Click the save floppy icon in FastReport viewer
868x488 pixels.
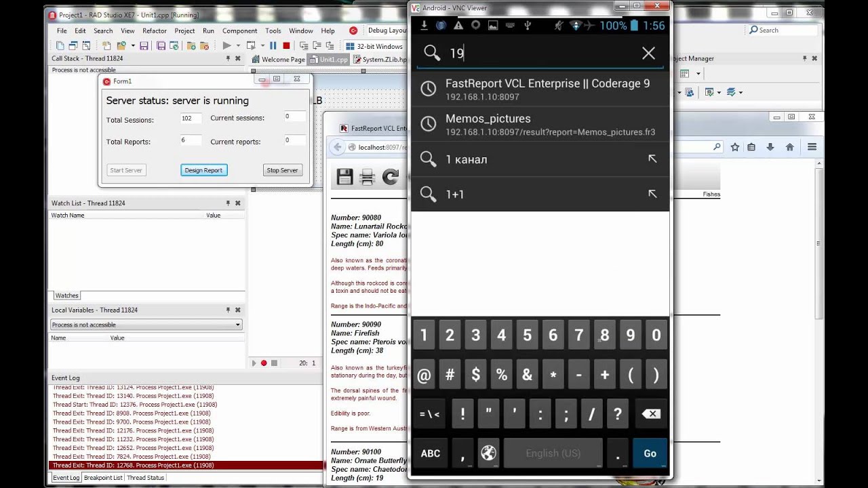(x=344, y=178)
